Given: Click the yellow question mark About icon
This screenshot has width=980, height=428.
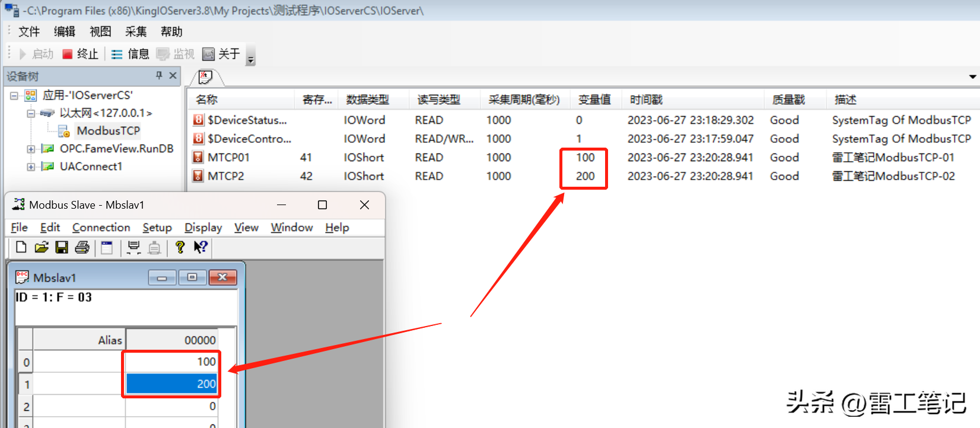Looking at the screenshot, I should [180, 247].
